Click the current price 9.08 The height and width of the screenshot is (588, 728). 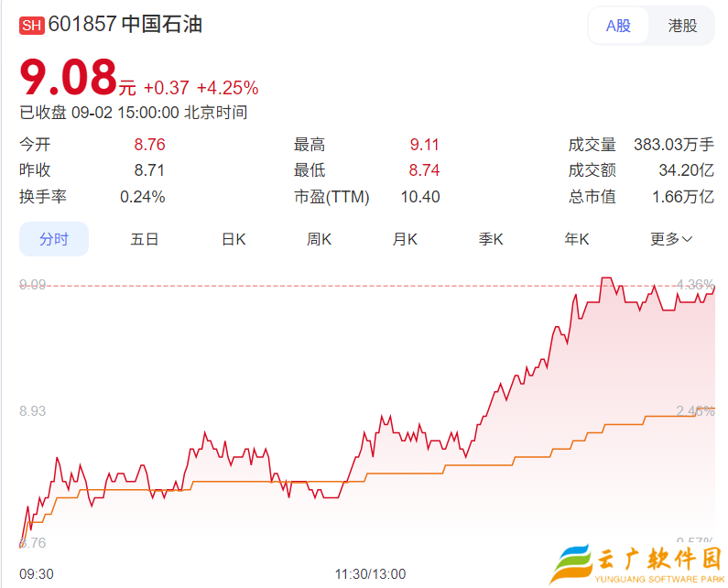pyautogui.click(x=69, y=77)
